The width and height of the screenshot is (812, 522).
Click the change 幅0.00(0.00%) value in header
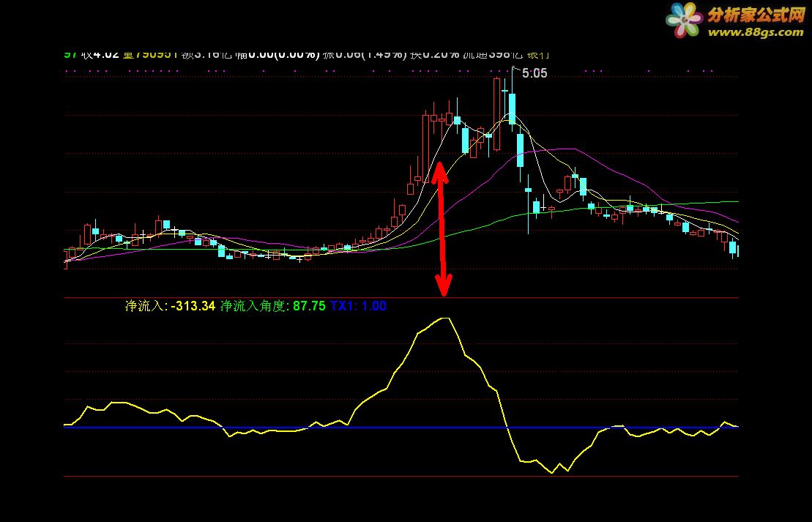click(x=277, y=54)
